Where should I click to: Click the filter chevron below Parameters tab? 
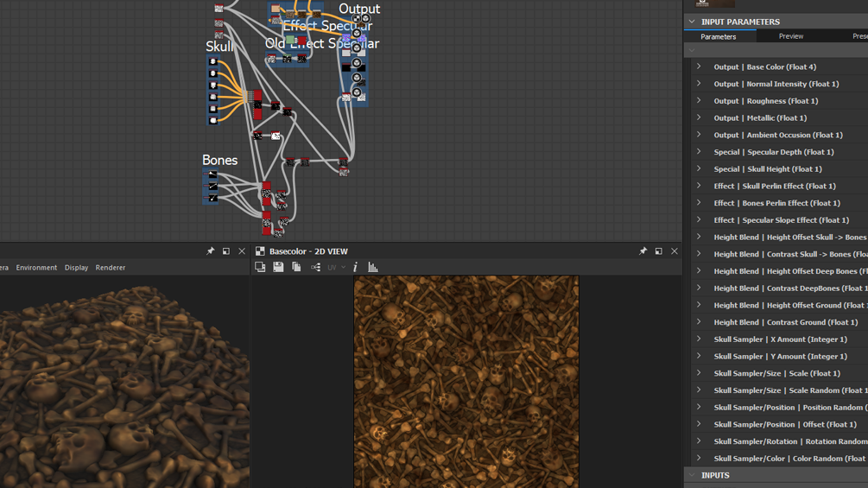click(692, 50)
